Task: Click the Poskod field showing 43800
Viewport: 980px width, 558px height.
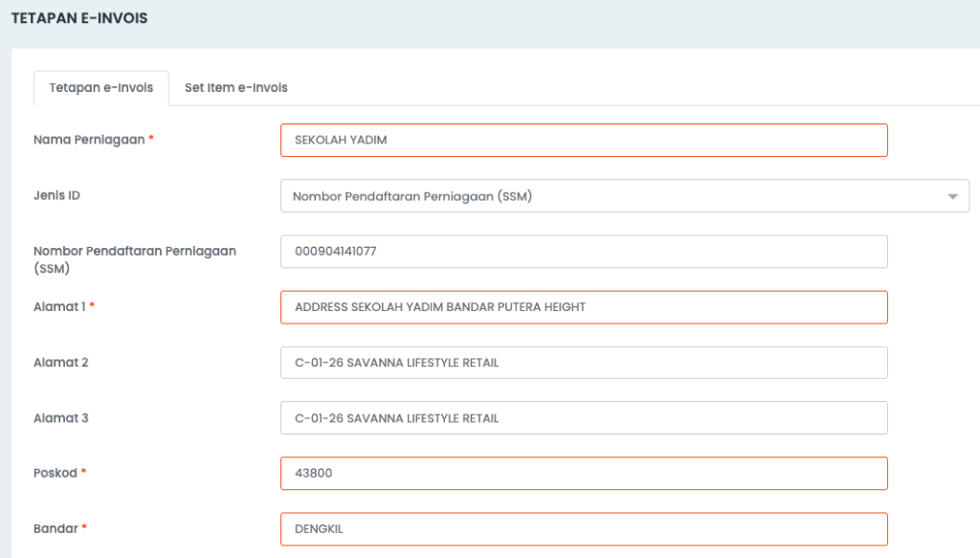Action: pos(584,473)
